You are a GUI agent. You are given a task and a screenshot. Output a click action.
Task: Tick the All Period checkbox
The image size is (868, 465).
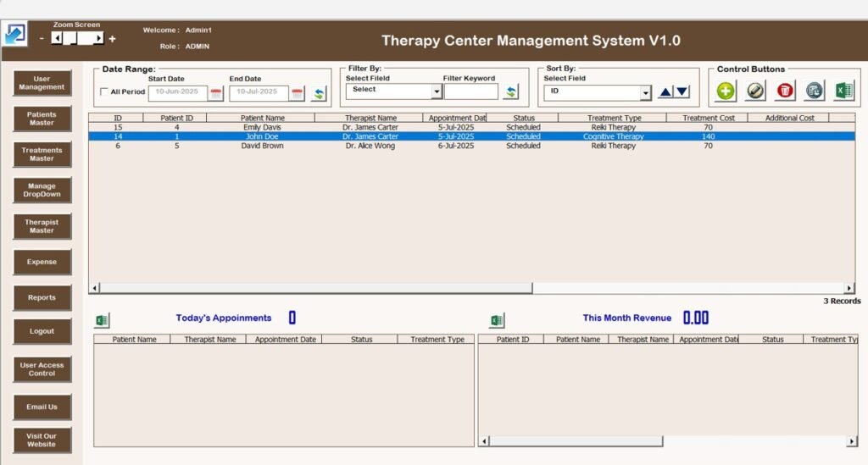pos(104,91)
